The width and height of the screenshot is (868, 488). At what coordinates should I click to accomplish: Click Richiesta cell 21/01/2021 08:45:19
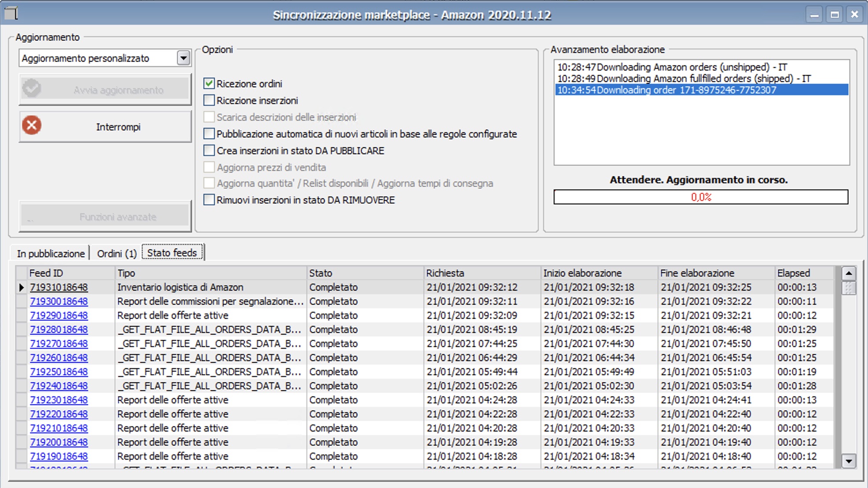coord(482,329)
